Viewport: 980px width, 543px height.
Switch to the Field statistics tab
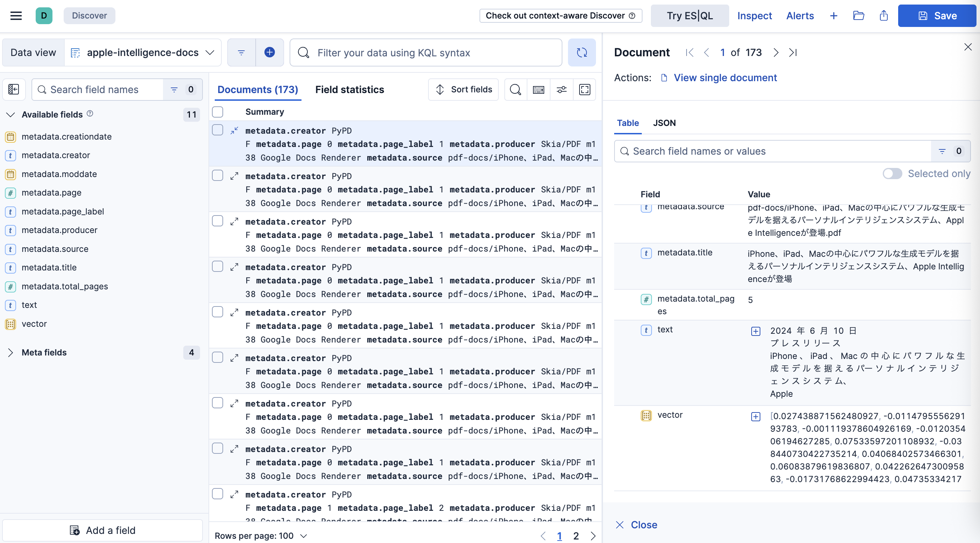point(349,90)
